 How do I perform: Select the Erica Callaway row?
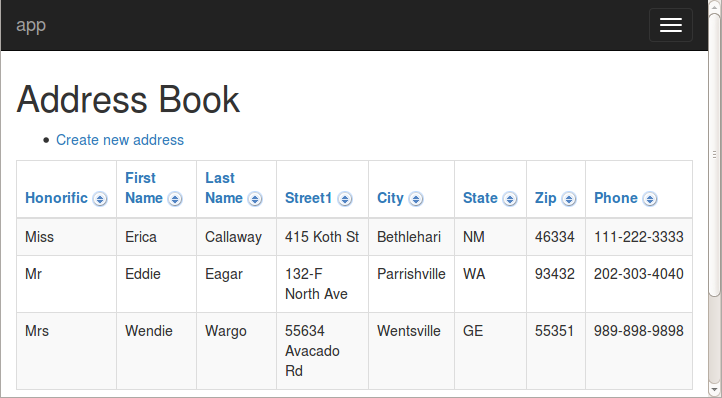355,237
